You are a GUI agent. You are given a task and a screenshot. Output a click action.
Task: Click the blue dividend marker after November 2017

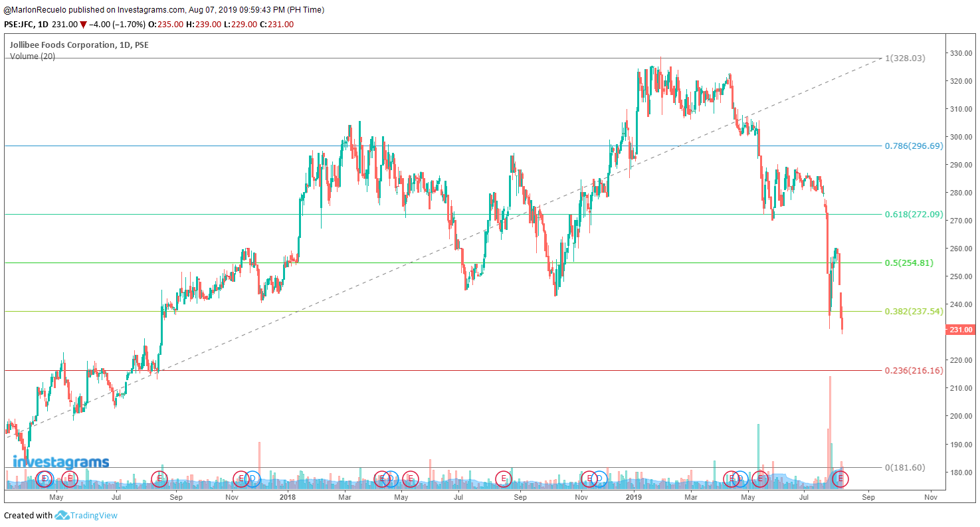point(252,478)
